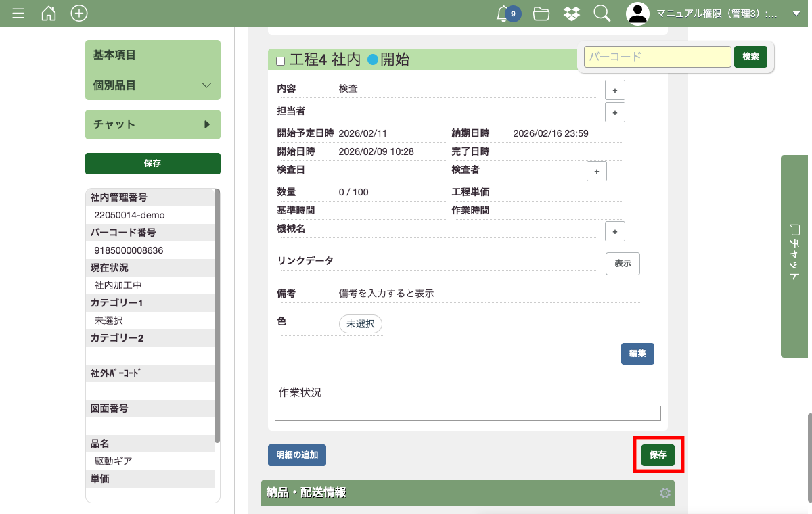Open the Dropbox icon
The height and width of the screenshot is (514, 812).
[572, 14]
